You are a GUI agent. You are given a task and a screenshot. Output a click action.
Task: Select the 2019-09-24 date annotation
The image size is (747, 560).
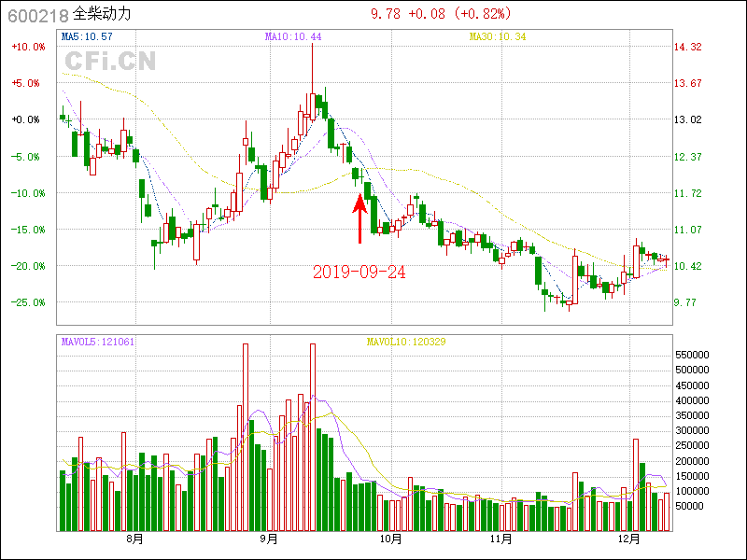coord(359,272)
